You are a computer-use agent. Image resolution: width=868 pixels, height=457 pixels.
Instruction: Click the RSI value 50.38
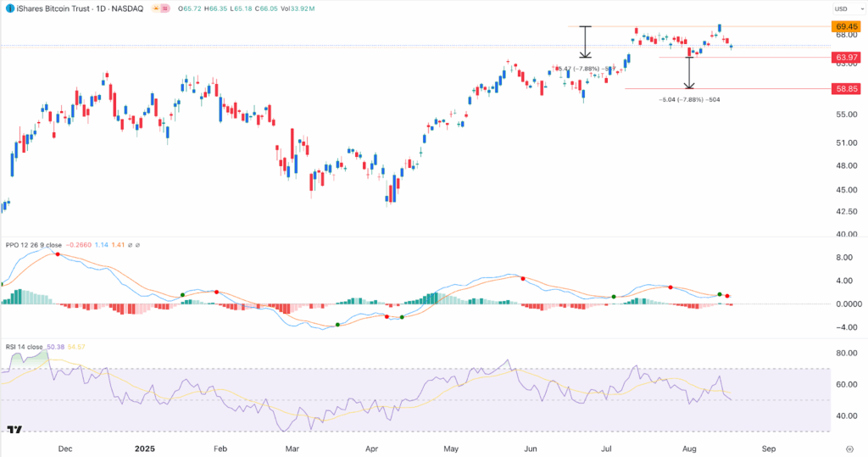tap(55, 347)
